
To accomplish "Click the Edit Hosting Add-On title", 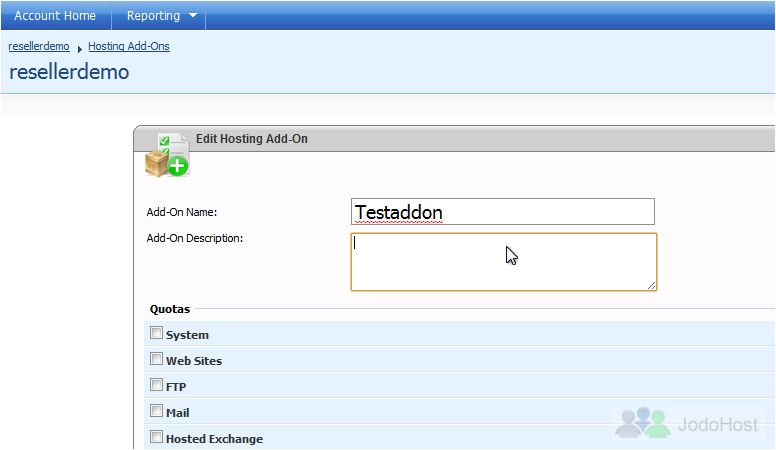I will 252,139.
